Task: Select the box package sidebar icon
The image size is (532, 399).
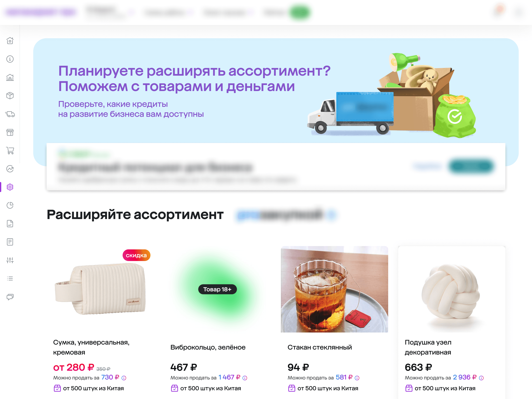Action: pos(10,95)
